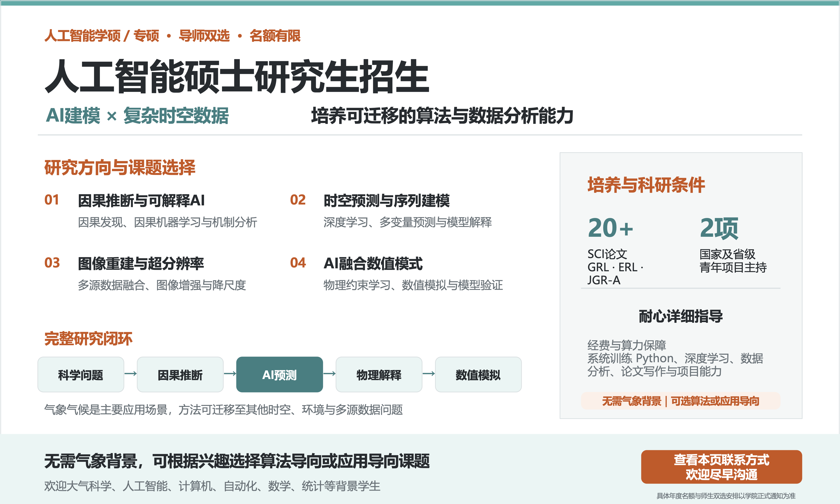Click the main title 人工智能硕士研究生招生
This screenshot has height=504, width=840.
237,76
